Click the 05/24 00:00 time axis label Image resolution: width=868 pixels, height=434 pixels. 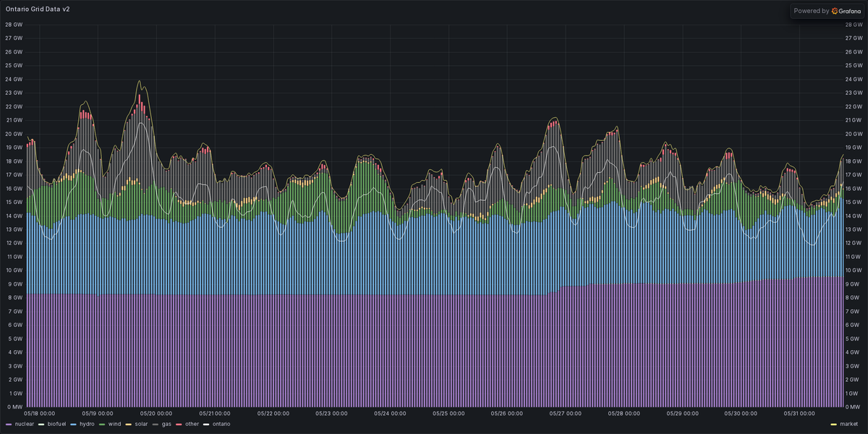click(x=391, y=414)
